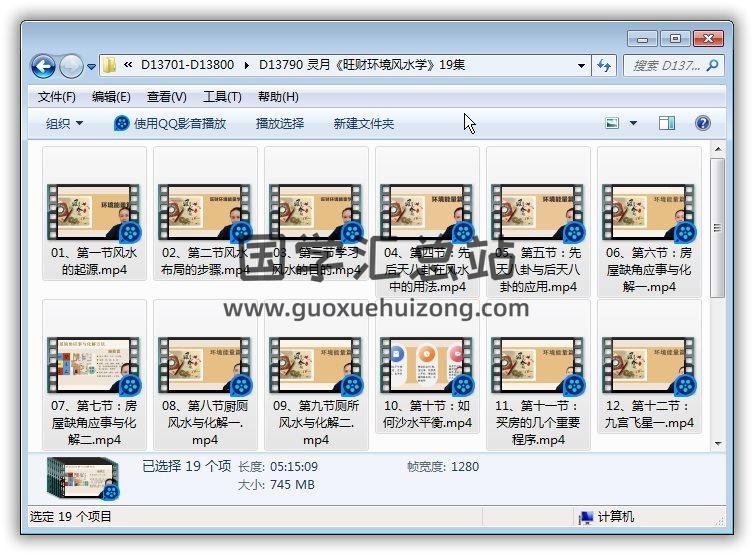Select video 12、第十二节：九宫飞星一 thumbnail
This screenshot has width=754, height=555.
(650, 366)
